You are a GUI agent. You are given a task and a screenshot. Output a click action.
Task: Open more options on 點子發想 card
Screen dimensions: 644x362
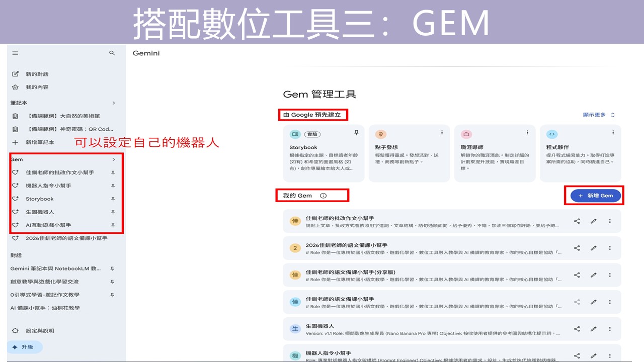pos(442,133)
